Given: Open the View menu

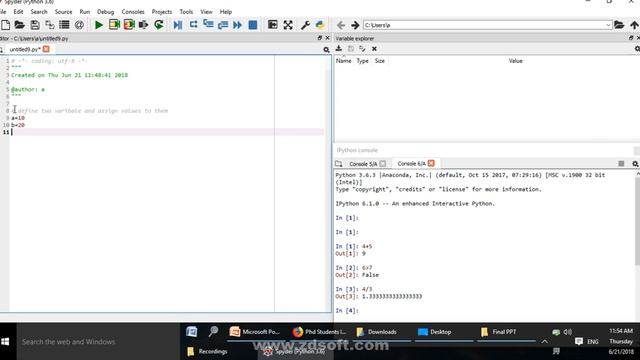Looking at the screenshot, I should [x=206, y=12].
